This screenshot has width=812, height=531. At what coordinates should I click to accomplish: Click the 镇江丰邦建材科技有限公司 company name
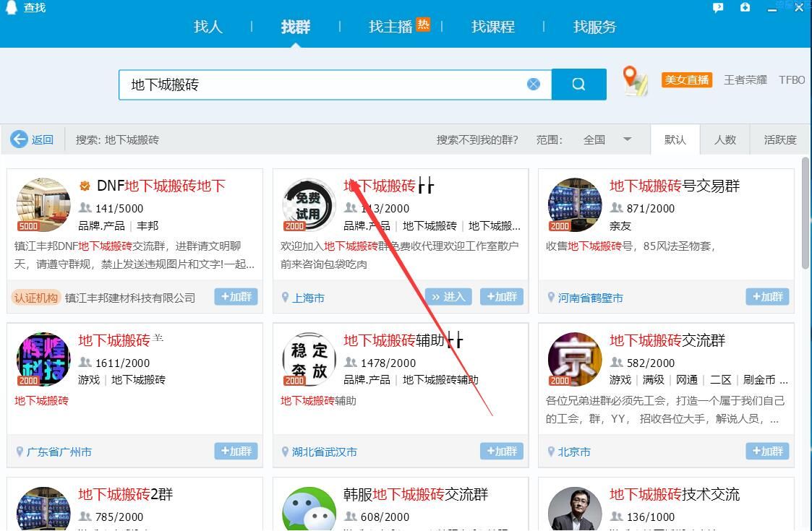point(130,298)
